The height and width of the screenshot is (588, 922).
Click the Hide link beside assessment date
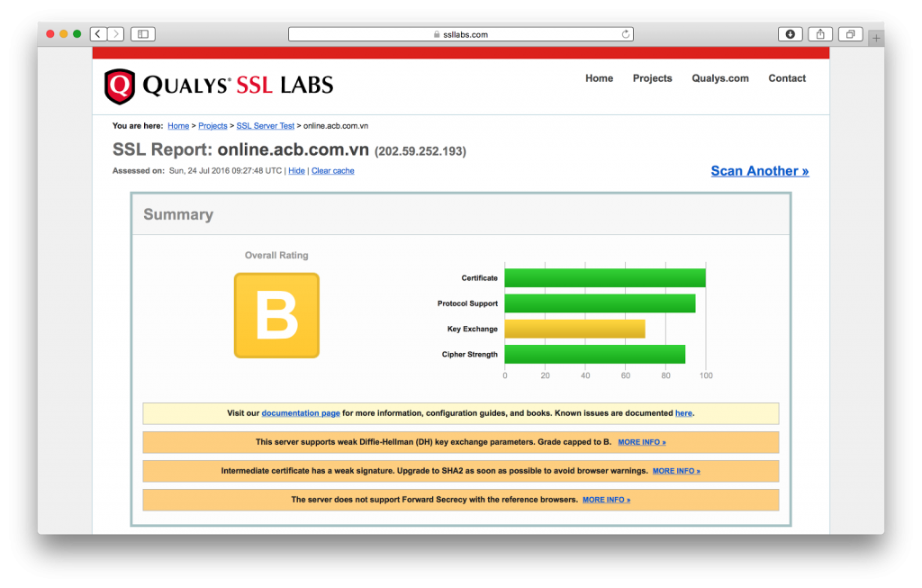[296, 171]
